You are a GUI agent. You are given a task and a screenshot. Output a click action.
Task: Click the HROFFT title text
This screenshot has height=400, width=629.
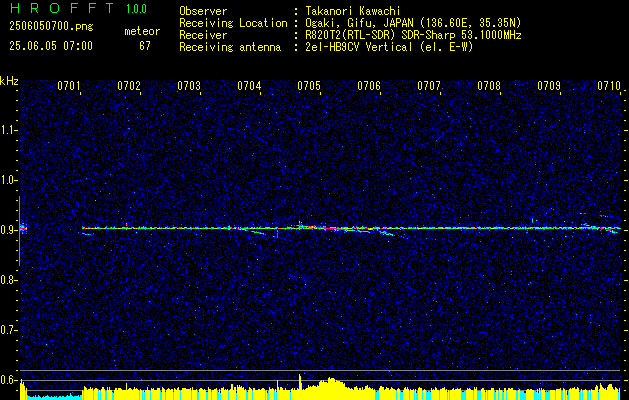coord(62,8)
